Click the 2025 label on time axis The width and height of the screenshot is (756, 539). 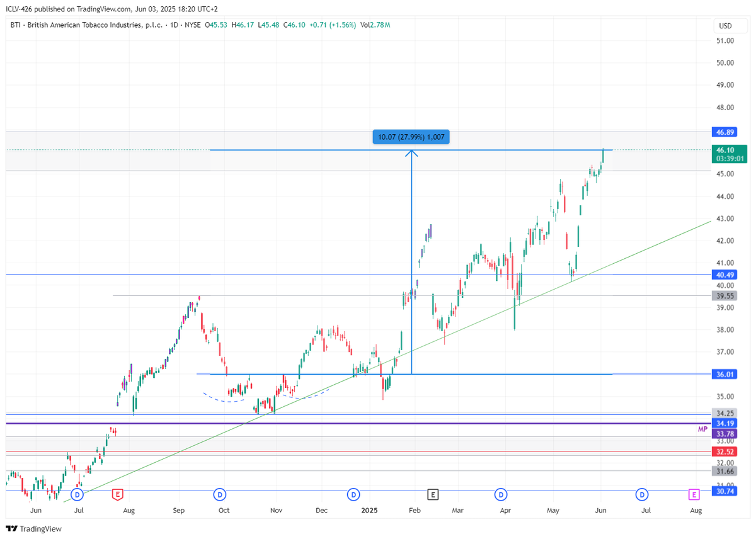tap(370, 511)
